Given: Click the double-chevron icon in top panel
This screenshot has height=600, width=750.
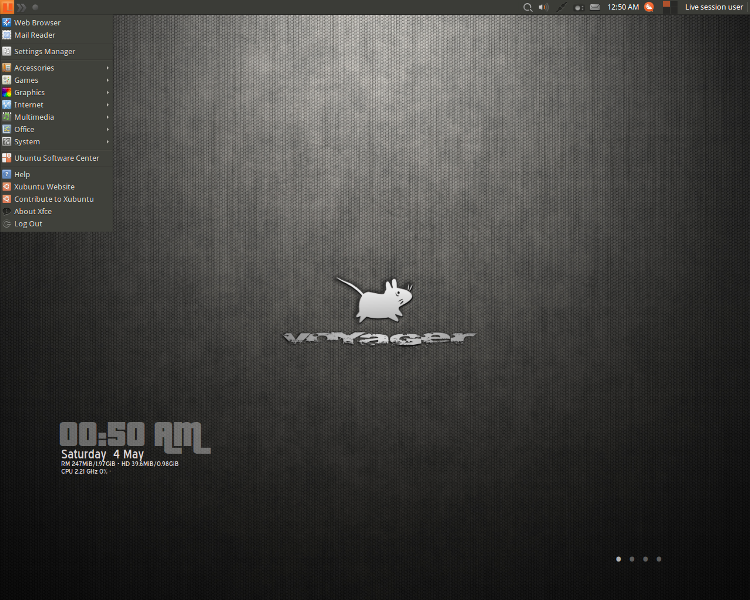Looking at the screenshot, I should 22,7.
